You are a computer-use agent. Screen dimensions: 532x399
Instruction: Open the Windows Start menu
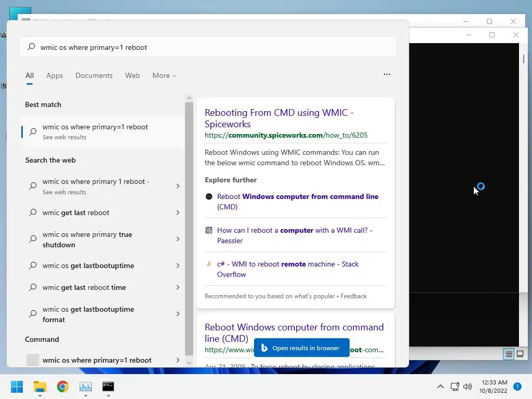17,387
